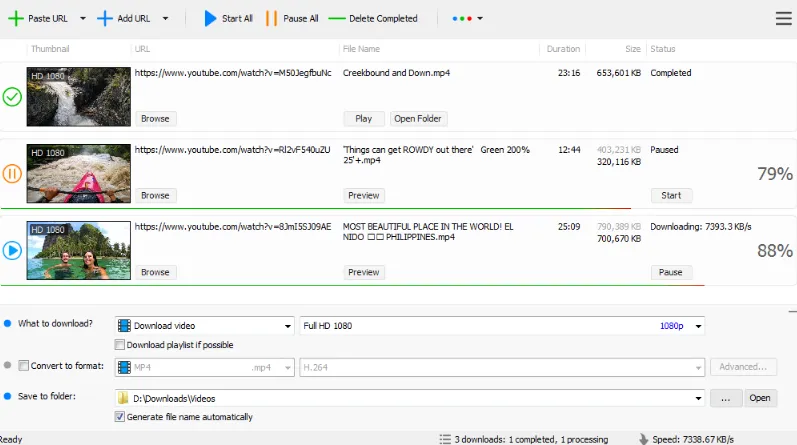Open the Save to folder path dropdown
Screen dimensions: 797x445
click(698, 398)
